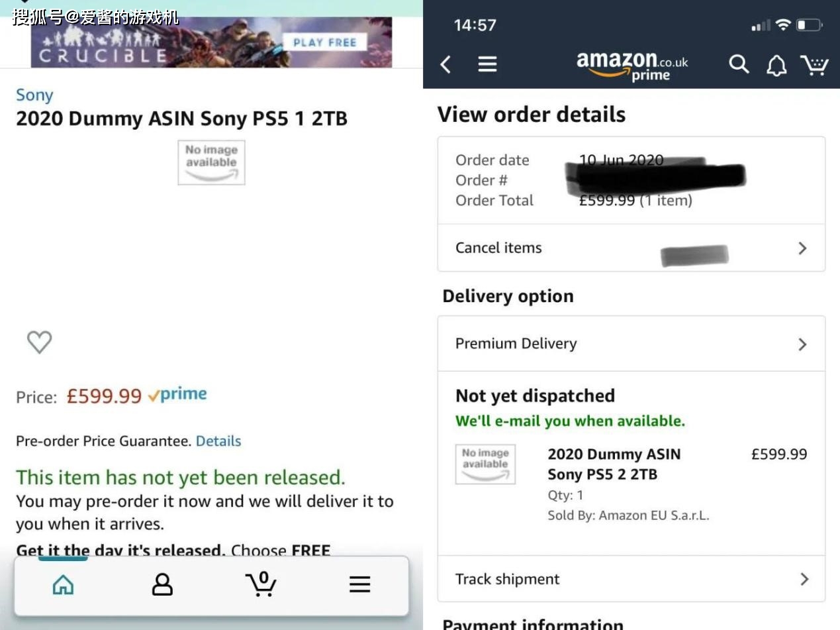Open cart with 0 items bottom bar
Viewport: 840px width, 630px height.
pos(261,584)
